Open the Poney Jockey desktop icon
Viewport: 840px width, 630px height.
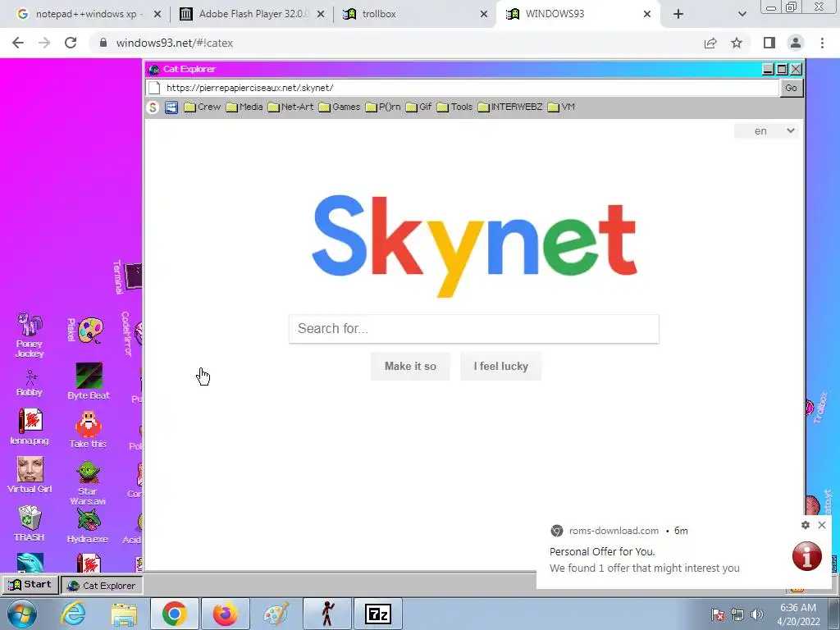click(30, 335)
